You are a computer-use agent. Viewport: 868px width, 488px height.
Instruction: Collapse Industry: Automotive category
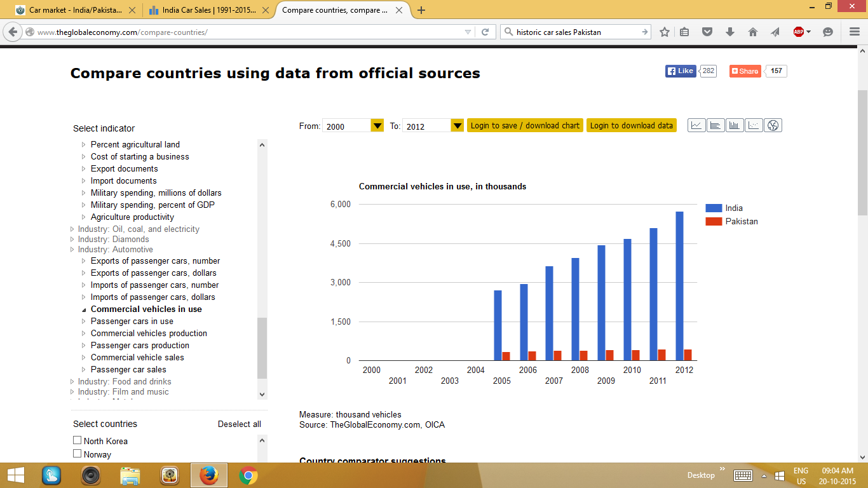[x=72, y=250]
